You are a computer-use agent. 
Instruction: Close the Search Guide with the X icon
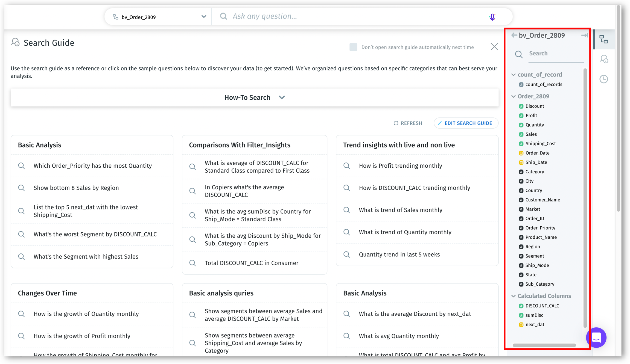(494, 47)
